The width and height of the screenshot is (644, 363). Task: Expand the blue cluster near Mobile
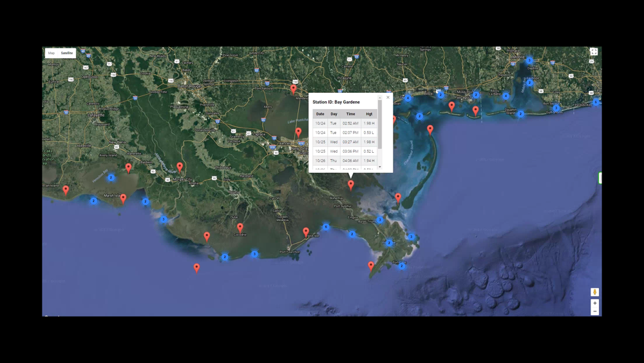click(529, 61)
